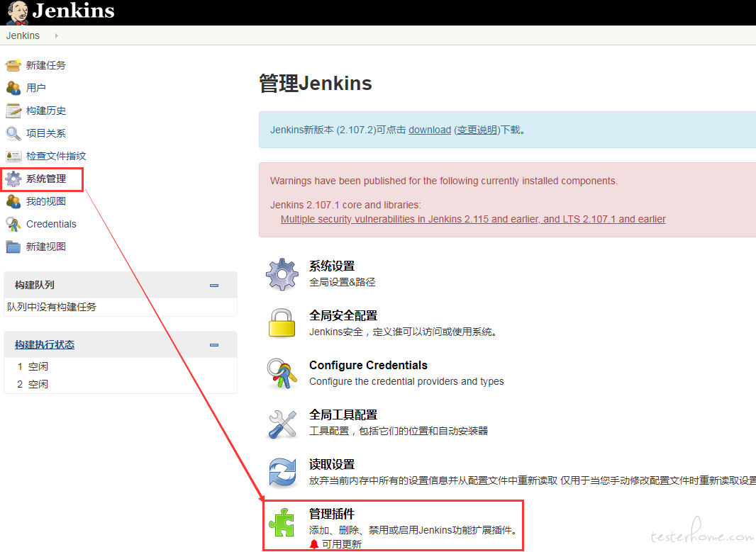The height and width of the screenshot is (552, 756).
Task: Click the Configure the credential providers and types description
Action: click(x=406, y=381)
